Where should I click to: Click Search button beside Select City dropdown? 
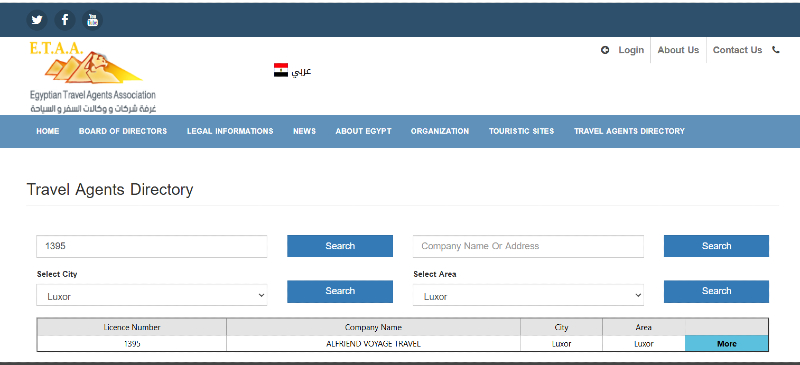pyautogui.click(x=340, y=291)
